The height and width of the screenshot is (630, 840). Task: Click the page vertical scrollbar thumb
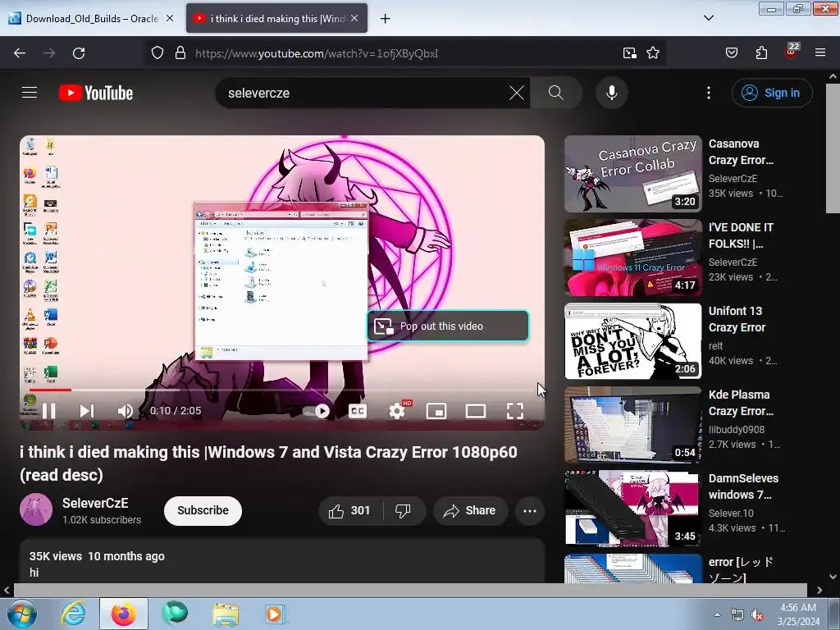coord(833,148)
